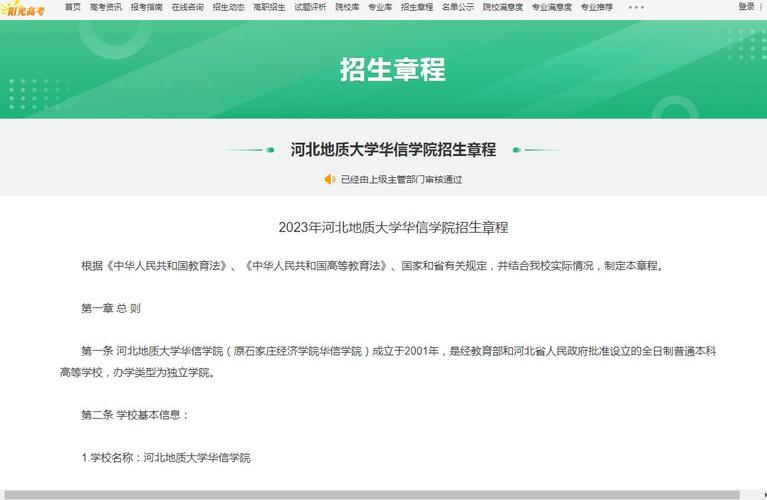The height and width of the screenshot is (500, 767).
Task: Open 专业推荐 navigation item
Action: tap(596, 7)
